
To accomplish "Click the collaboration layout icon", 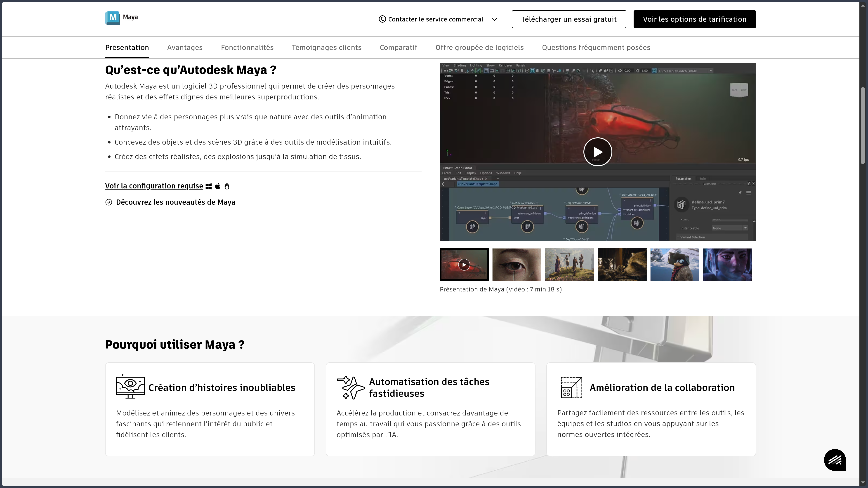I will (571, 387).
